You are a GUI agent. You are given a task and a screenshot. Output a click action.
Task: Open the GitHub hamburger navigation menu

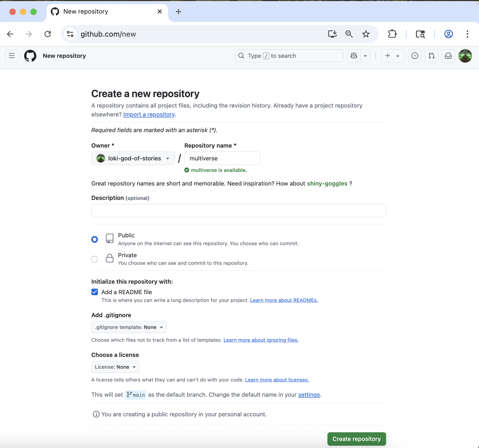click(x=12, y=56)
